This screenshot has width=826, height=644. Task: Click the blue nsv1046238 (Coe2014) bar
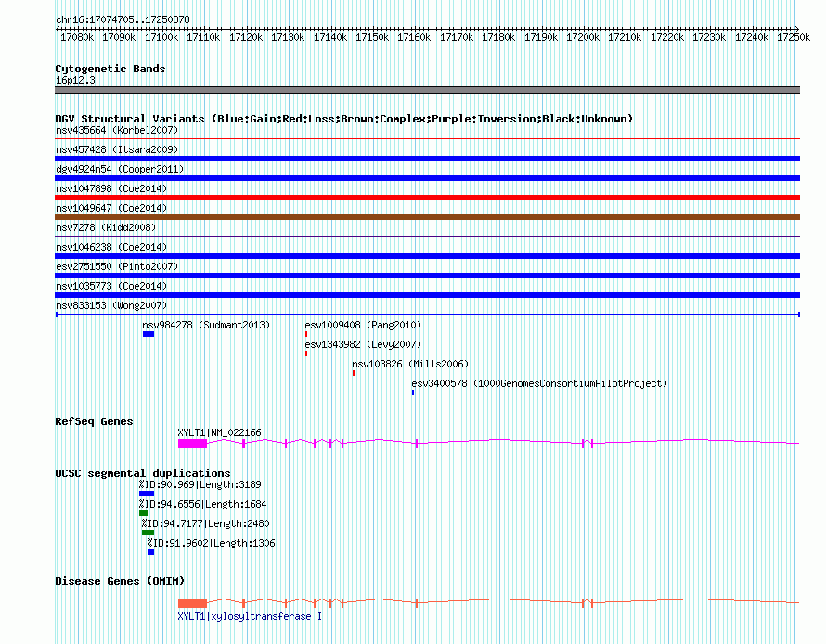pos(427,256)
